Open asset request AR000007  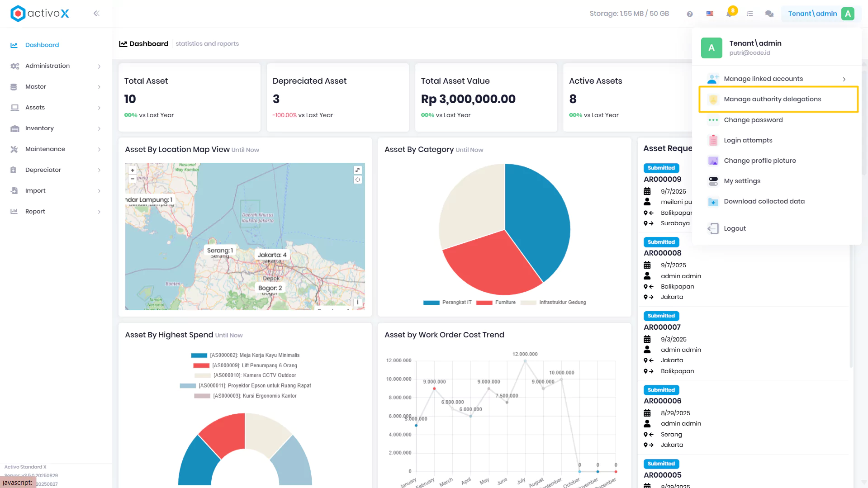[x=662, y=327]
